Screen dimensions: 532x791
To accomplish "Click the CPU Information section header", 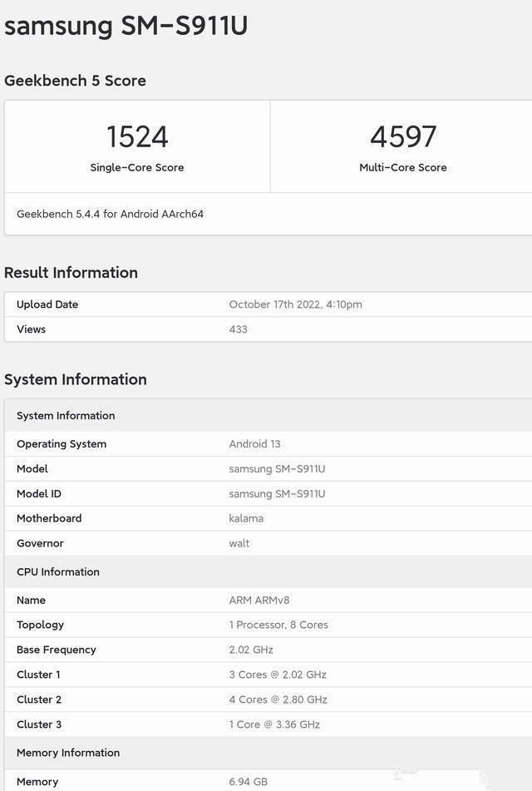I will tap(58, 572).
